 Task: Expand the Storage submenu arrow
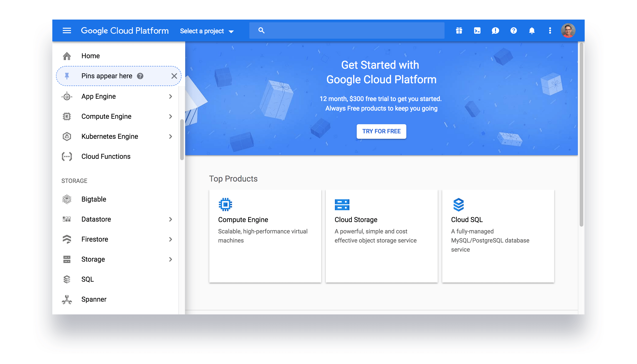tap(170, 259)
